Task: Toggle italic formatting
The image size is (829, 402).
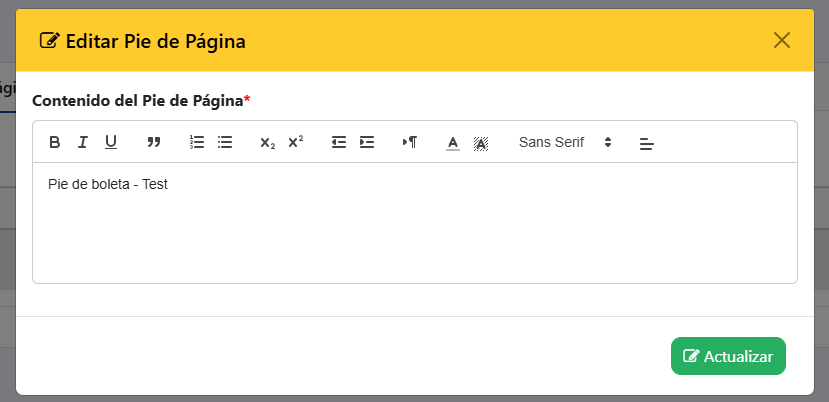Action: 82,142
